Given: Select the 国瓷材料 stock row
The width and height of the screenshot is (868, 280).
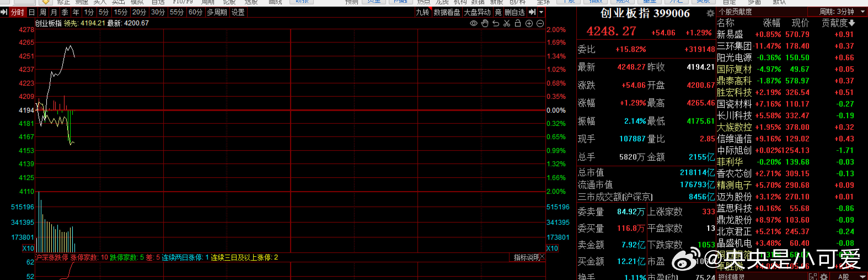Looking at the screenshot, I should [x=792, y=104].
